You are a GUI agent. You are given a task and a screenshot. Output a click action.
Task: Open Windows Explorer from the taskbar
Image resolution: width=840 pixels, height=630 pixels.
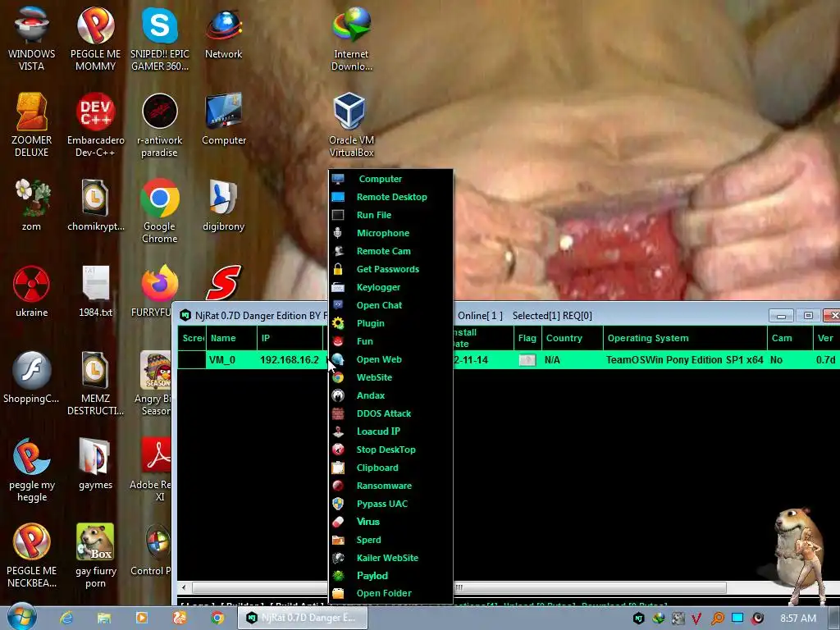pyautogui.click(x=104, y=618)
